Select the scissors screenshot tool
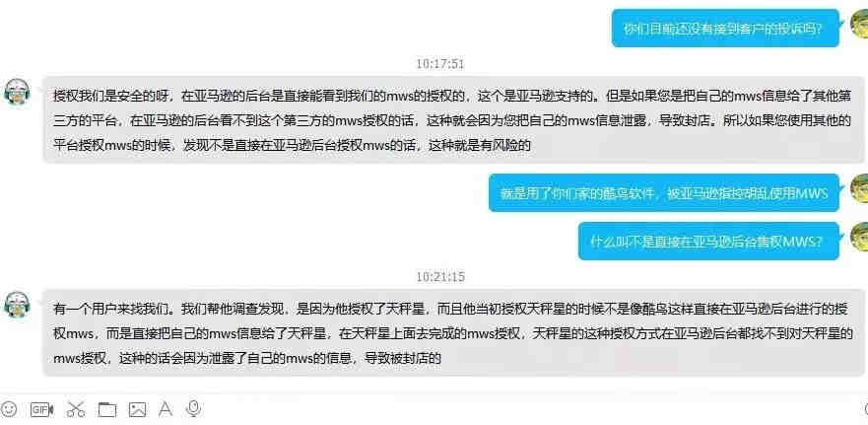 [x=76, y=409]
